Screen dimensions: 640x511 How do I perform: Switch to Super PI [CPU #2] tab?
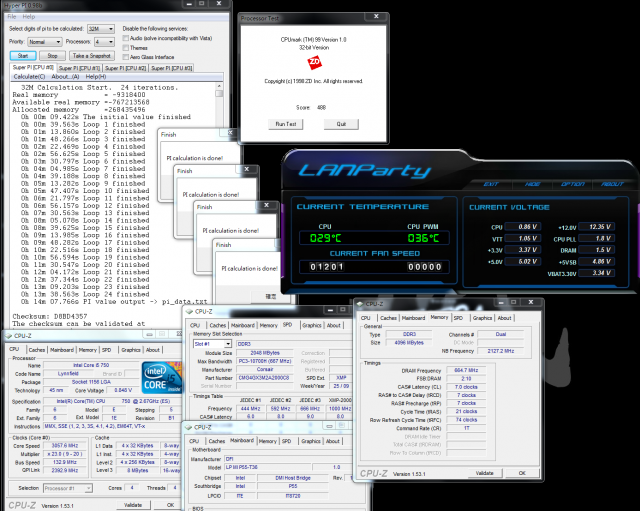pos(125,68)
